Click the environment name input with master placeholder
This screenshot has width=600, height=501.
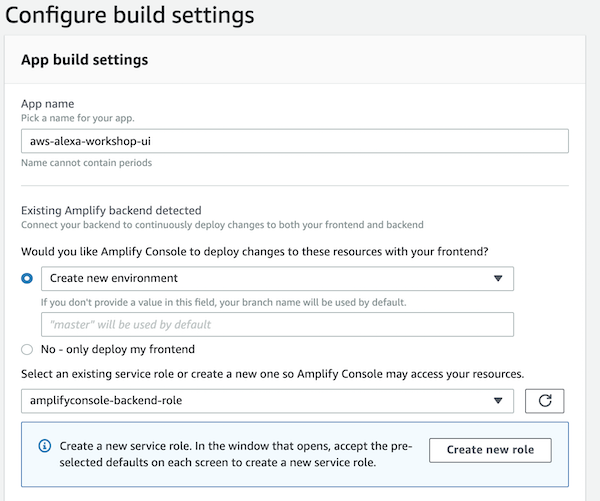pos(276,324)
